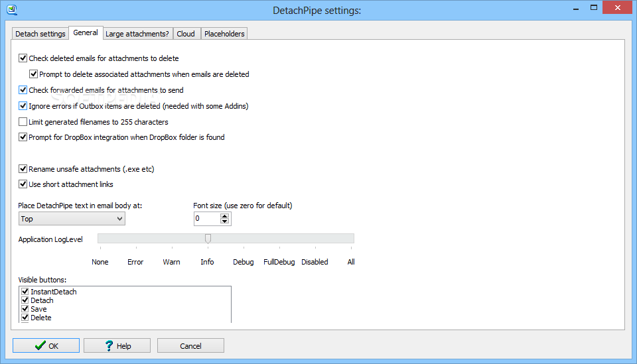637x364 pixels.
Task: Open Help with the question mark button
Action: pyautogui.click(x=117, y=345)
